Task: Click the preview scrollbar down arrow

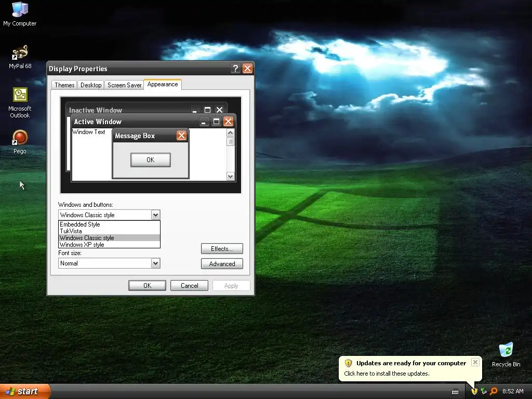Action: tap(230, 176)
